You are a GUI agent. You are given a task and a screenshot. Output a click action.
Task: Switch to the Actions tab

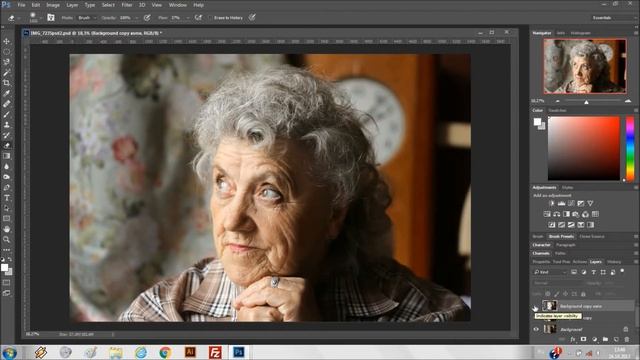[x=580, y=262]
